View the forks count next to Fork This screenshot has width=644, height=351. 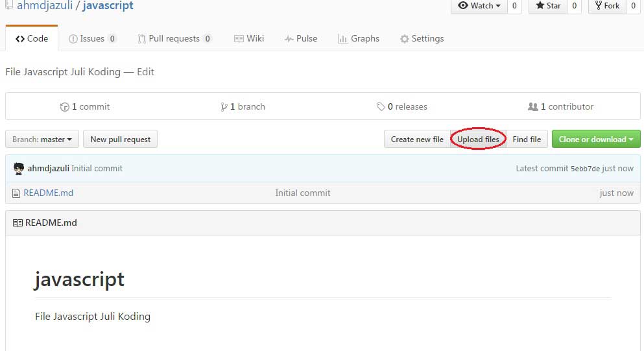point(633,6)
